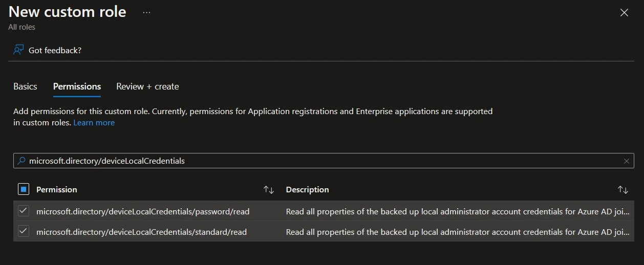This screenshot has height=265, width=644.
Task: Switch to the Basics tab
Action: (x=25, y=86)
